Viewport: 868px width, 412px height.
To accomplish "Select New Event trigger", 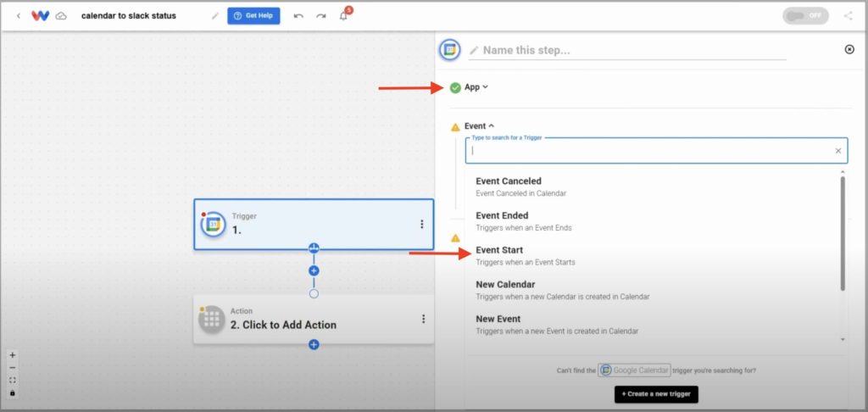I will [x=653, y=324].
